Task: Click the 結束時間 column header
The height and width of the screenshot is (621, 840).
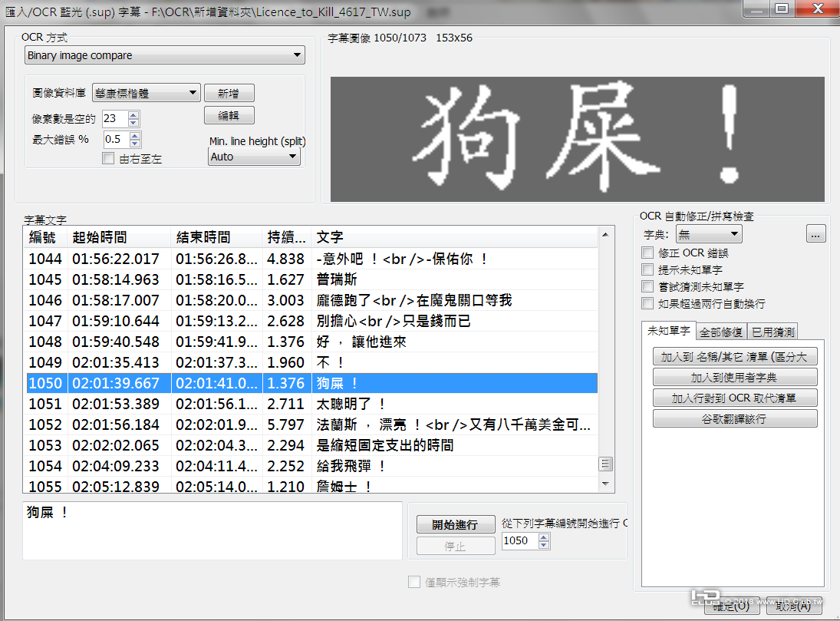Action: [x=217, y=237]
